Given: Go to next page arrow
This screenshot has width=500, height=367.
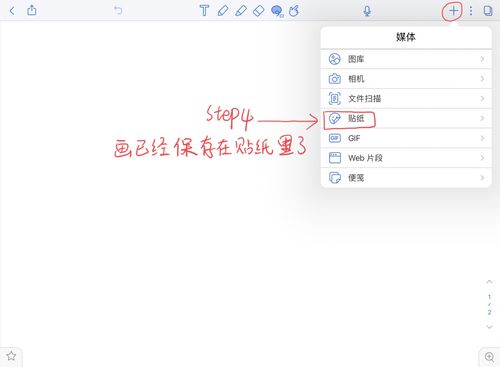Looking at the screenshot, I should 489,327.
